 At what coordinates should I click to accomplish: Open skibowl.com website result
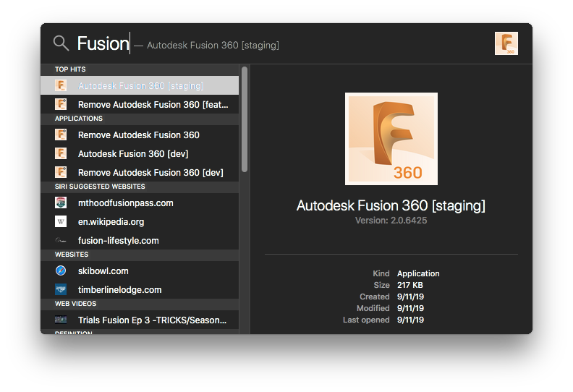[x=140, y=270]
